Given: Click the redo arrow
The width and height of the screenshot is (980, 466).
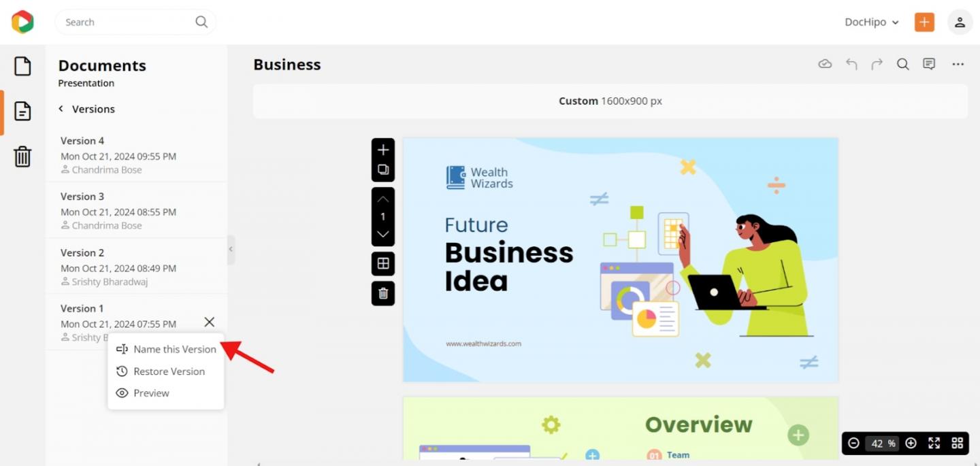Looking at the screenshot, I should coord(877,64).
